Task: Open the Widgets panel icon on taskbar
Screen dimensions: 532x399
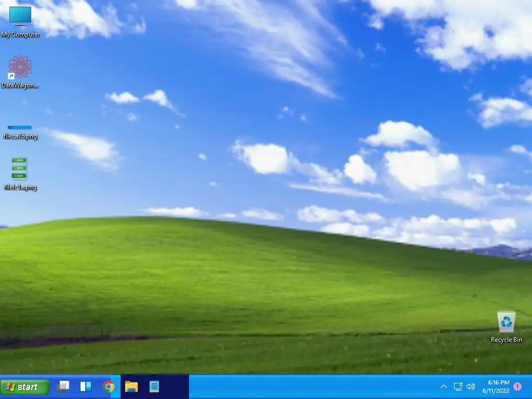Action: pyautogui.click(x=86, y=387)
